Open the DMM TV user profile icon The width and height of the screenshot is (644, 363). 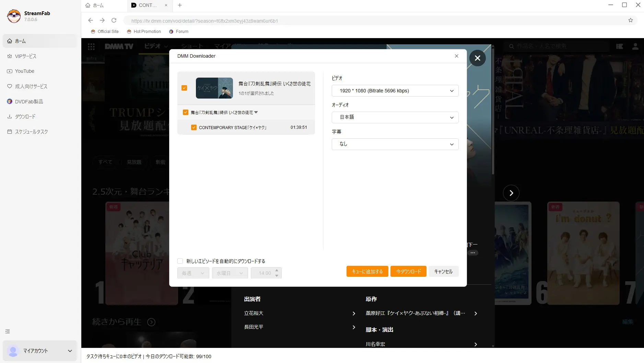coord(635,46)
